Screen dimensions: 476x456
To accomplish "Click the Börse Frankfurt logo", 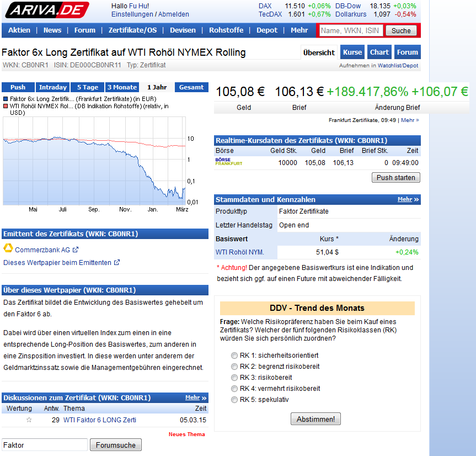I will (228, 161).
